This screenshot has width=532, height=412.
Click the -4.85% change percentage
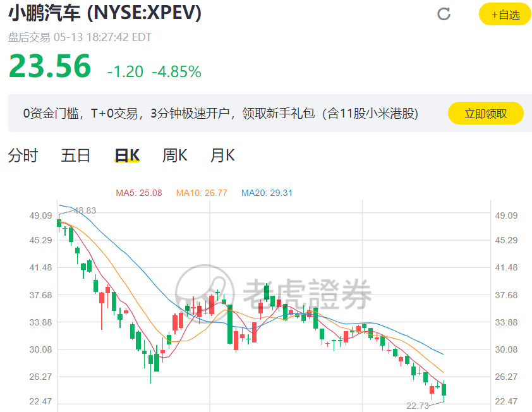176,71
